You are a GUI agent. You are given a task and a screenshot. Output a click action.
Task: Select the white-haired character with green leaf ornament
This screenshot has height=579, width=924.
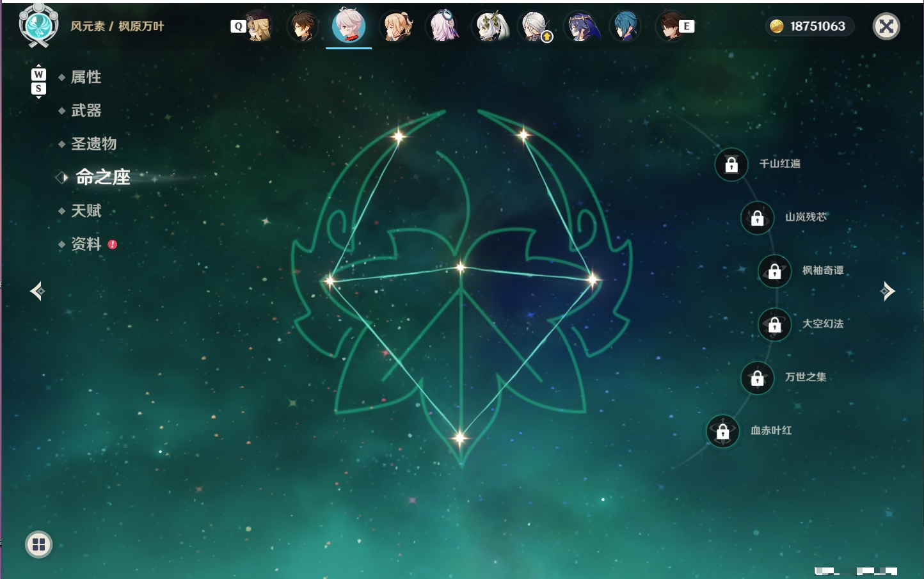pyautogui.click(x=490, y=26)
